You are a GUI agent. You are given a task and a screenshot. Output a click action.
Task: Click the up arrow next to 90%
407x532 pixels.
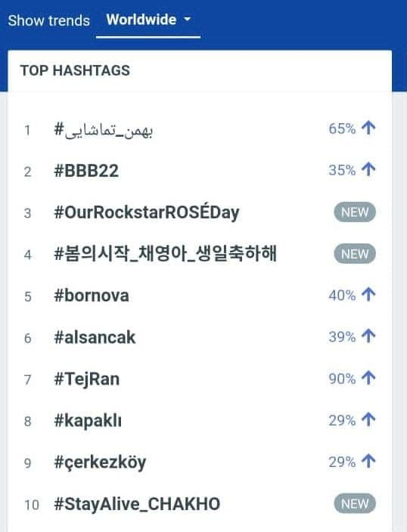368,379
